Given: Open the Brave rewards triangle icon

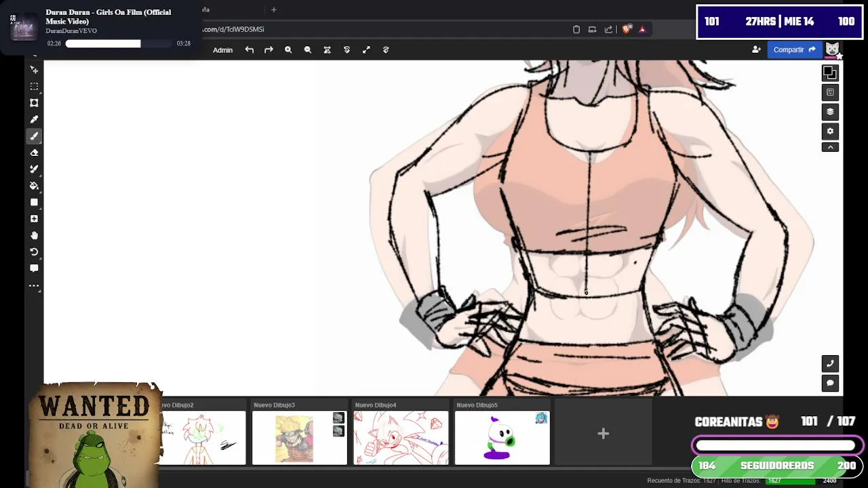Looking at the screenshot, I should pos(642,29).
